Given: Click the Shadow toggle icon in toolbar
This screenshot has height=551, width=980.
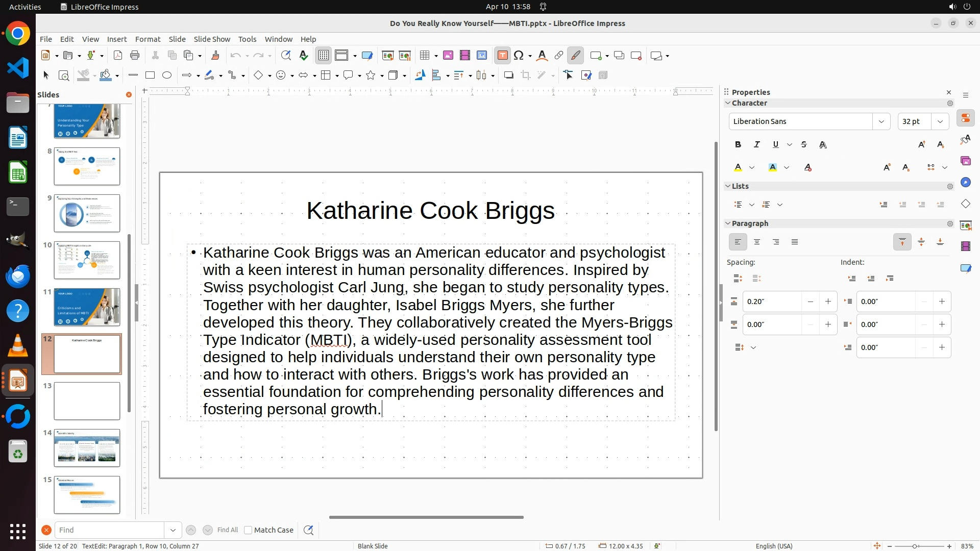Looking at the screenshot, I should [x=508, y=76].
